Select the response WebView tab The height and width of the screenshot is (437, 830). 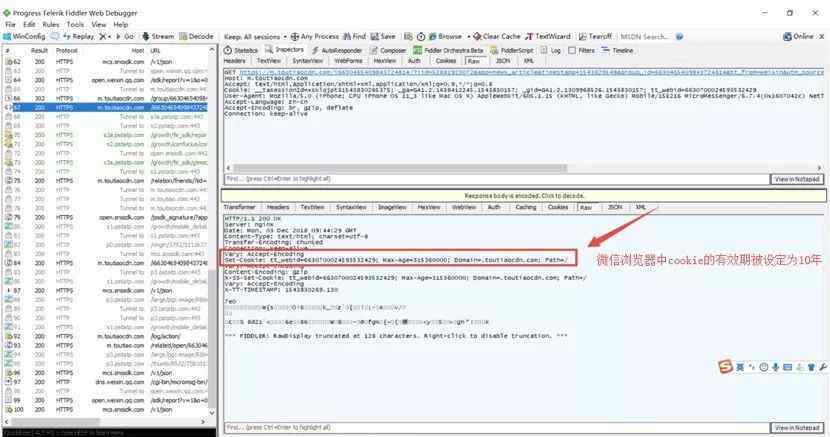(x=464, y=207)
